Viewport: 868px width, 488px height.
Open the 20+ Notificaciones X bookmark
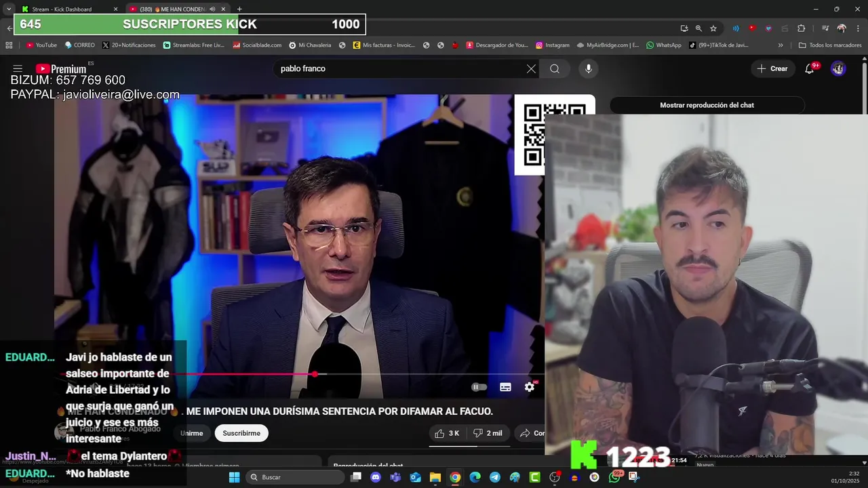[x=129, y=45]
